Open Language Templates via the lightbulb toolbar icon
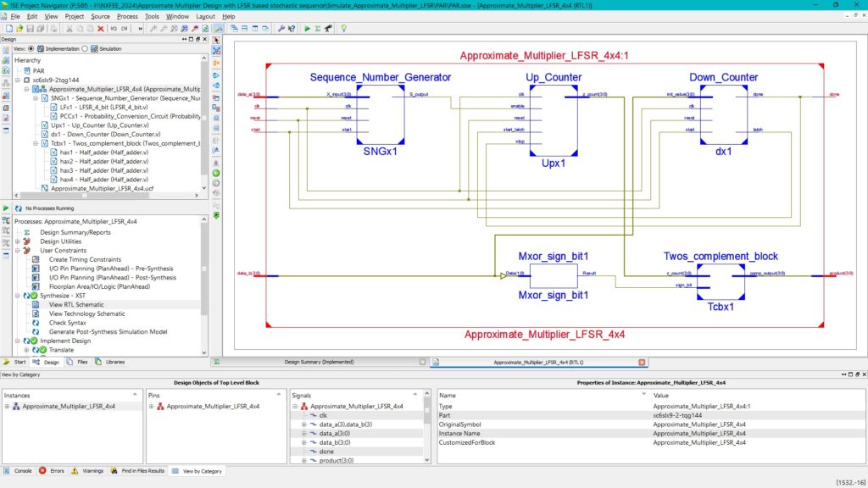The height and width of the screenshot is (488, 868). (x=342, y=26)
